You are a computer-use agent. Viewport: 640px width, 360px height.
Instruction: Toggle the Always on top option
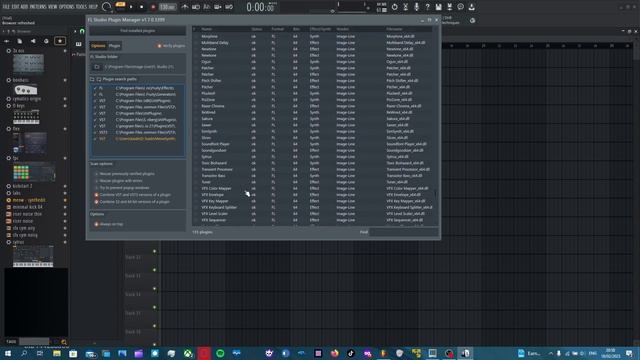(x=97, y=224)
